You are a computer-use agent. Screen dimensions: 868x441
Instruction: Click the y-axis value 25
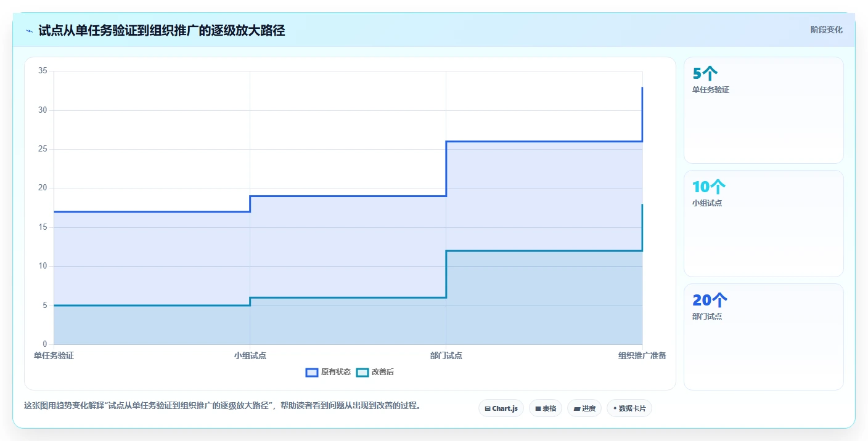tap(43, 149)
